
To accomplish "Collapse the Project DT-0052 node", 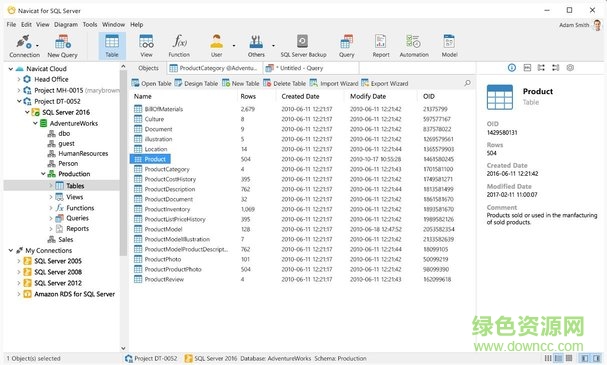I will (x=19, y=101).
